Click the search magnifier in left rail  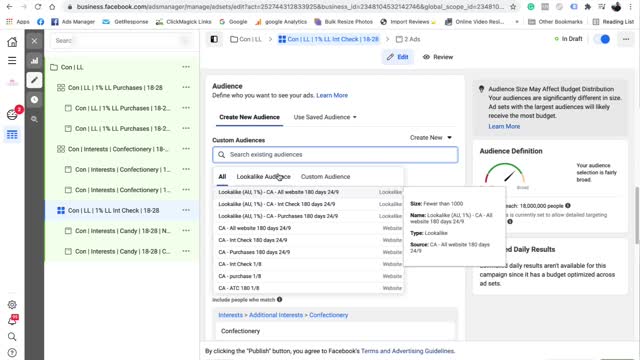coord(12,336)
